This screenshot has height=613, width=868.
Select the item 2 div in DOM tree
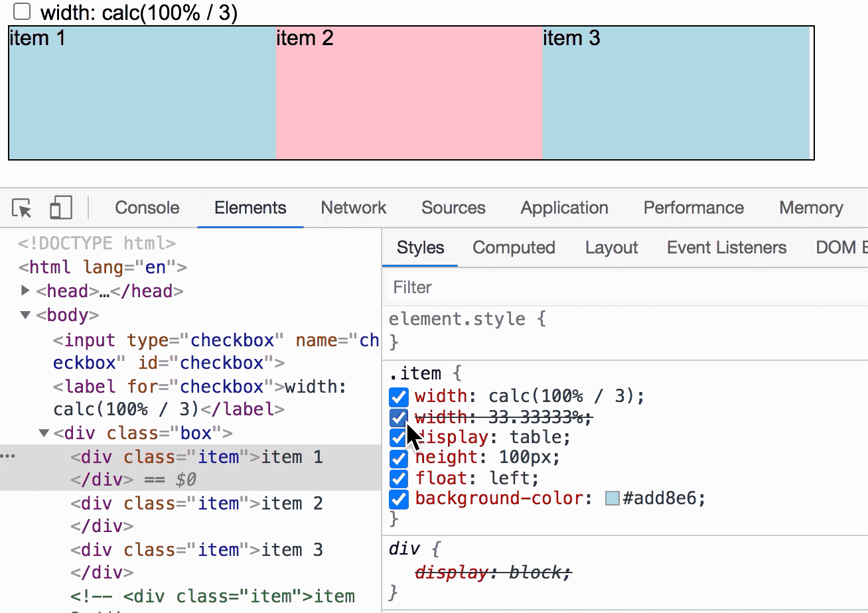tap(196, 504)
